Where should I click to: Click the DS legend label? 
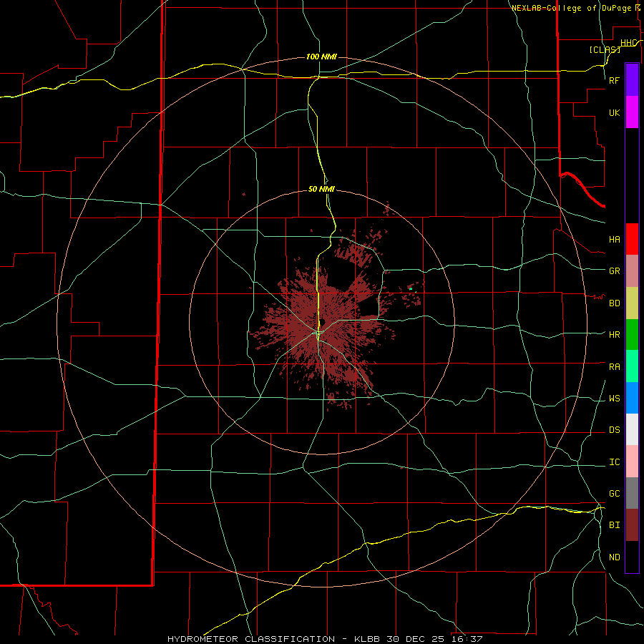click(615, 430)
